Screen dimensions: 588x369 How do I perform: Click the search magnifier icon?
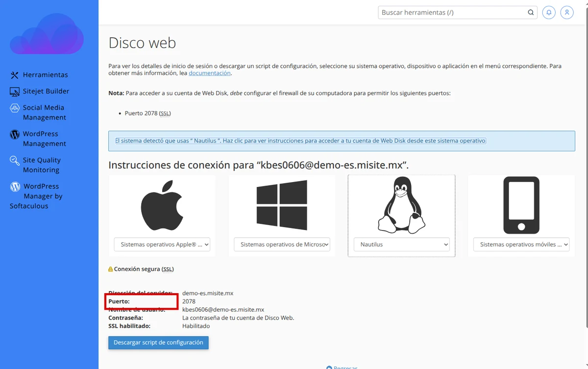click(531, 13)
